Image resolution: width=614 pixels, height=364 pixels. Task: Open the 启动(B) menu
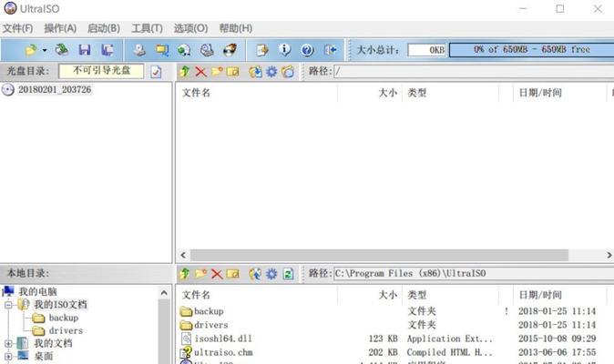[x=104, y=28]
